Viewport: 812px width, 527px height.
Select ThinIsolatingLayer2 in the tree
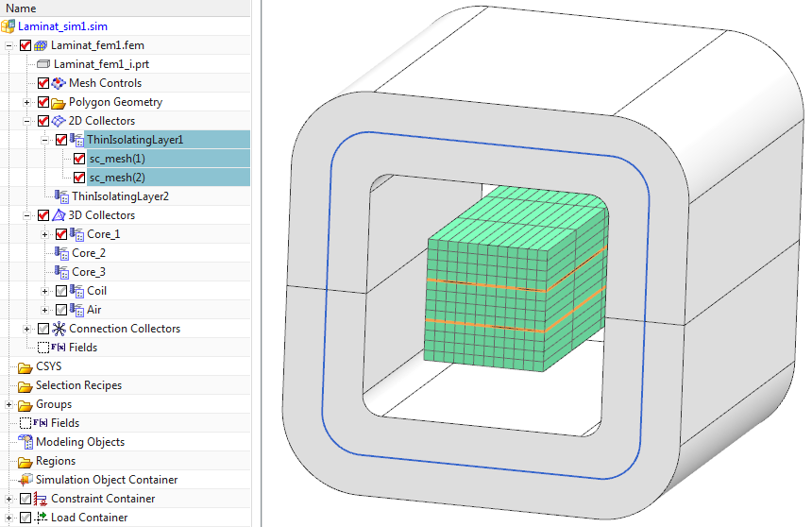point(120,196)
